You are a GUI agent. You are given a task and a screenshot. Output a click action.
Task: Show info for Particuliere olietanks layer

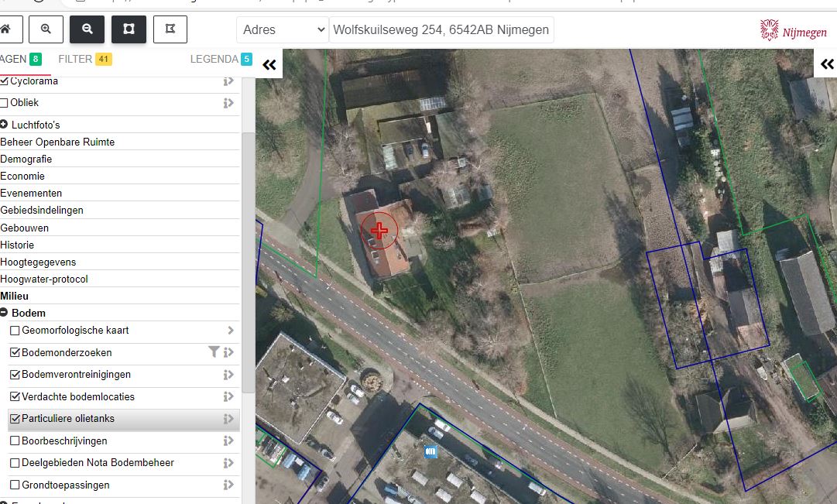click(x=228, y=419)
